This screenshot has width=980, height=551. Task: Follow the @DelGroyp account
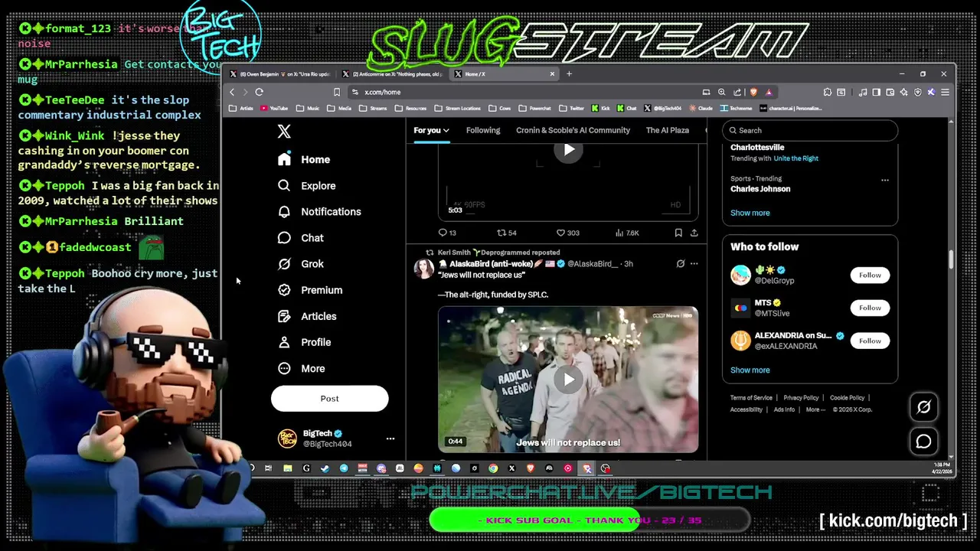pyautogui.click(x=870, y=275)
